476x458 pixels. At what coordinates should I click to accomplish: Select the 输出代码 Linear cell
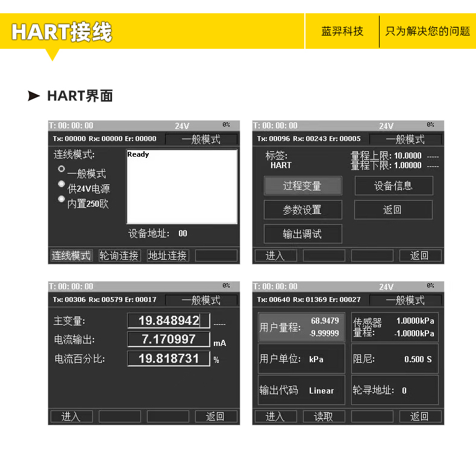click(301, 390)
